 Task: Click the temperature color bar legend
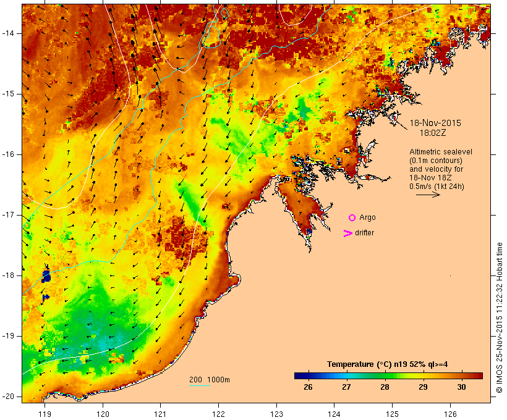[388, 376]
